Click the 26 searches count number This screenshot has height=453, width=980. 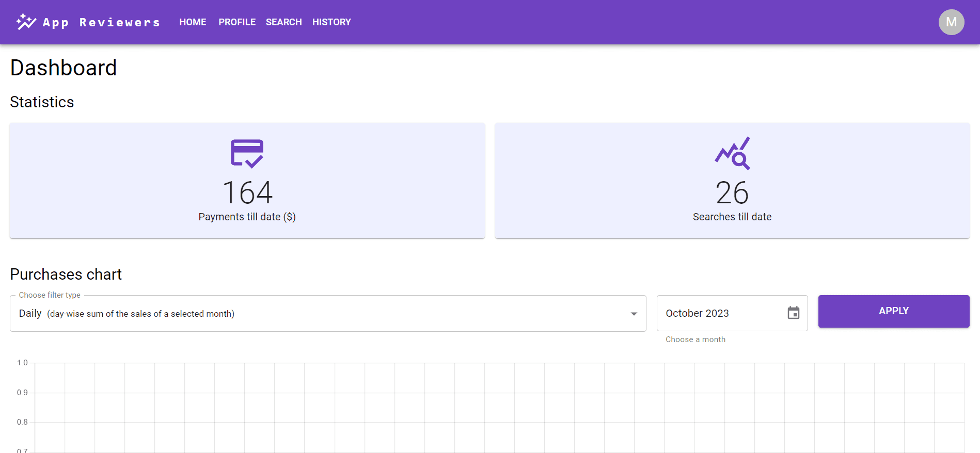(x=732, y=193)
